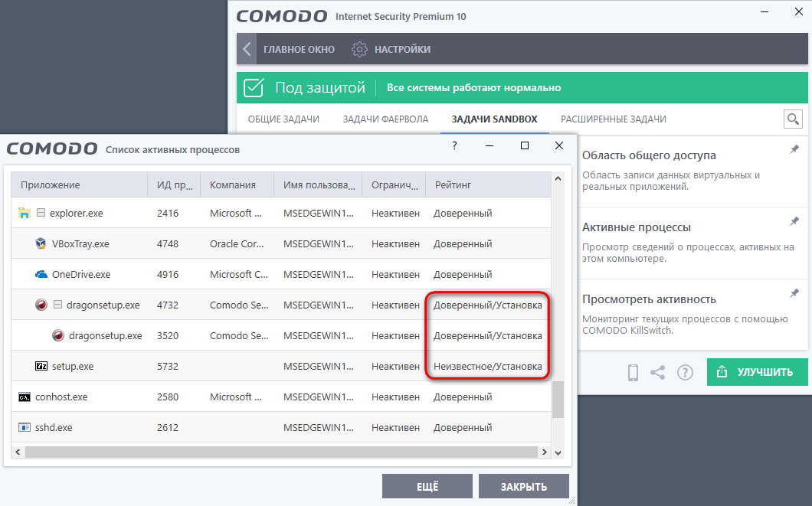The width and height of the screenshot is (812, 506).
Task: Click process ID 2416
Action: [168, 213]
